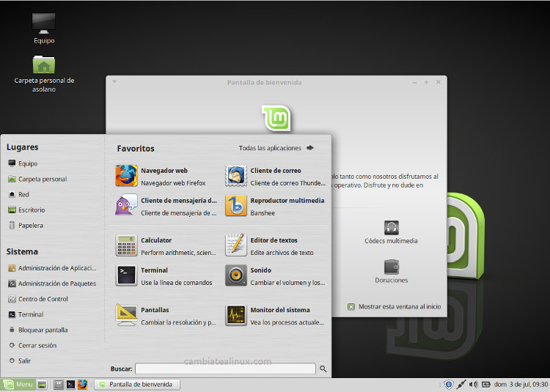The height and width of the screenshot is (392, 550).
Task: Click the battery power tray icon
Action: click(x=485, y=385)
